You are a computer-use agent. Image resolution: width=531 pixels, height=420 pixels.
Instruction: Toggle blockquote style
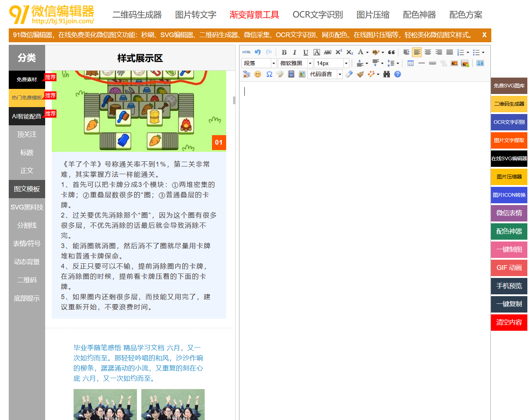(x=392, y=52)
